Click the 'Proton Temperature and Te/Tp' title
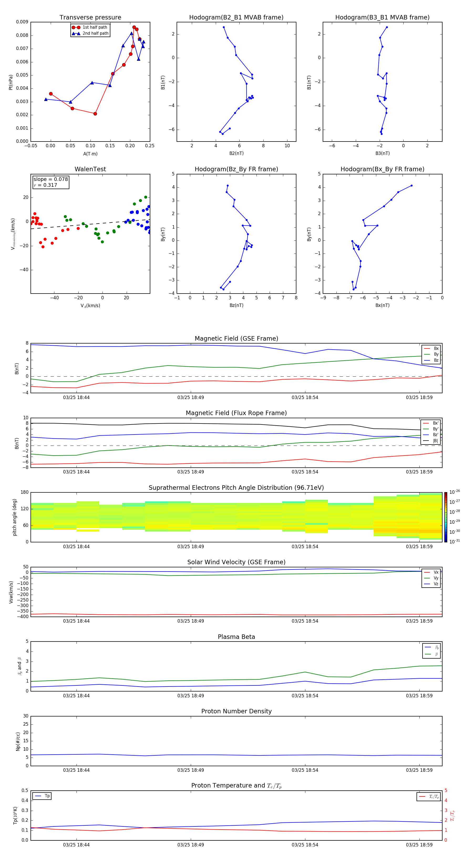Viewport: 473px width, 868px height. 236,786
